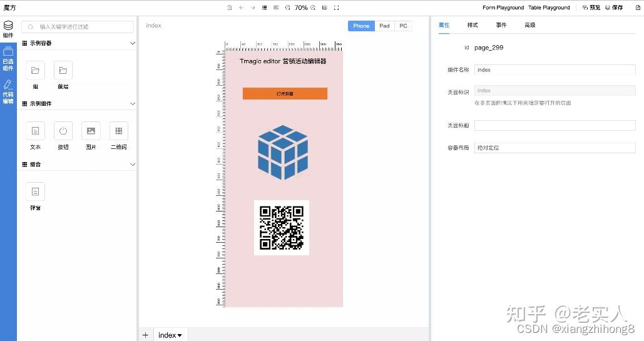Click the component filter search field

[x=78, y=27]
